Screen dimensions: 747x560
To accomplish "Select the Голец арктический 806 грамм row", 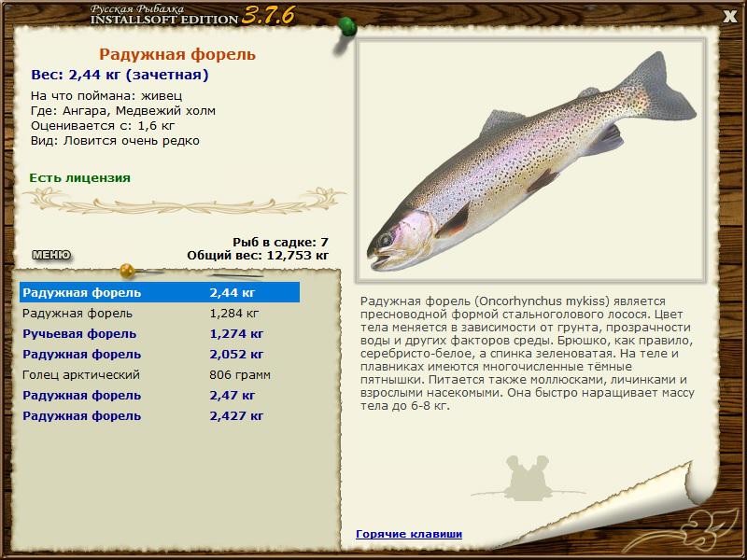I will (x=160, y=375).
